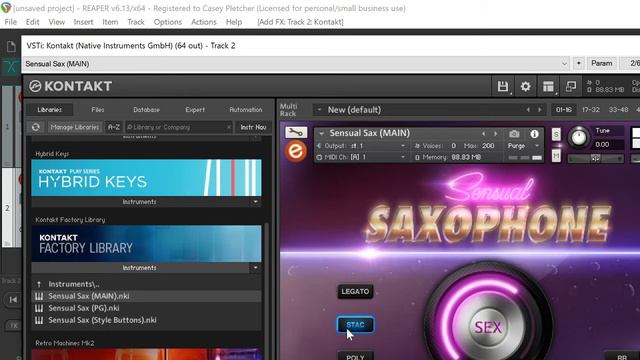Solo the Sensual Sax instrument
640x360 pixels.
pyautogui.click(x=556, y=134)
